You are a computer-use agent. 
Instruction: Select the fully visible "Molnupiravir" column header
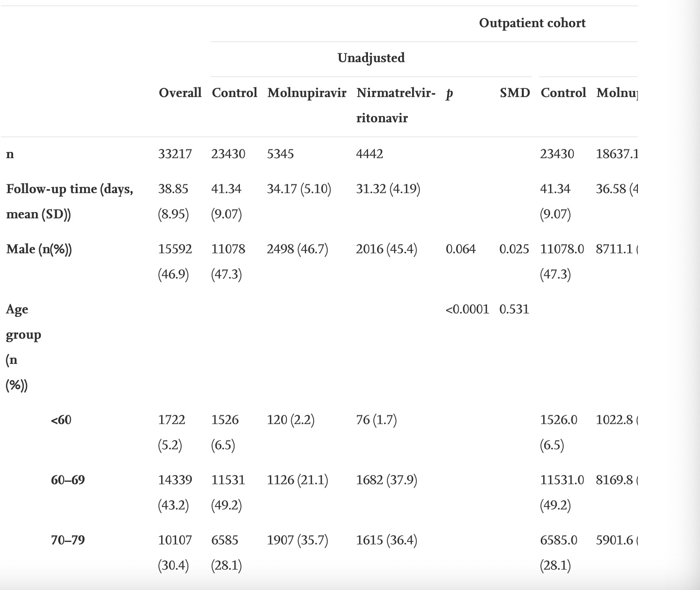pyautogui.click(x=306, y=93)
